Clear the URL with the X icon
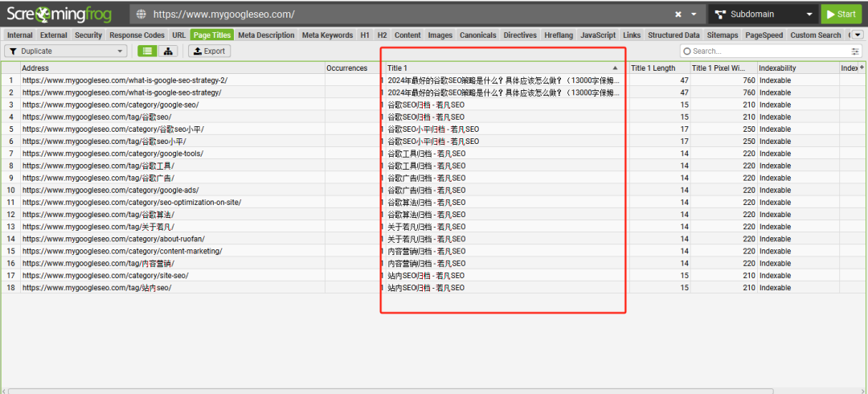Image resolution: width=868 pixels, height=394 pixels. (678, 14)
